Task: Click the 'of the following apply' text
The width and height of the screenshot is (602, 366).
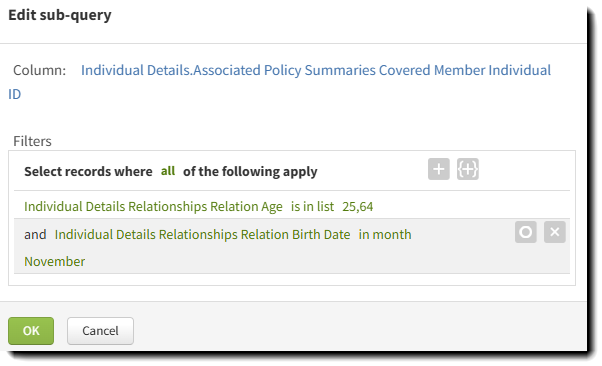Action: point(250,171)
